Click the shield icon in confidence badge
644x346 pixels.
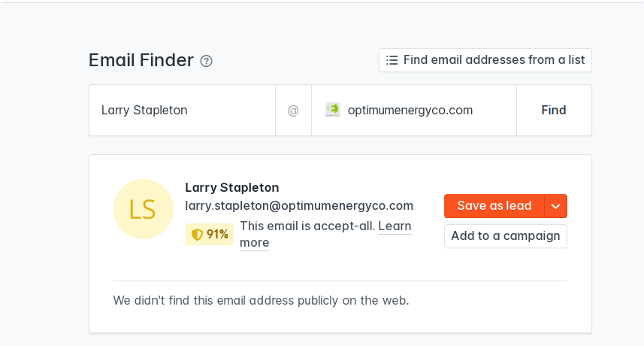197,235
